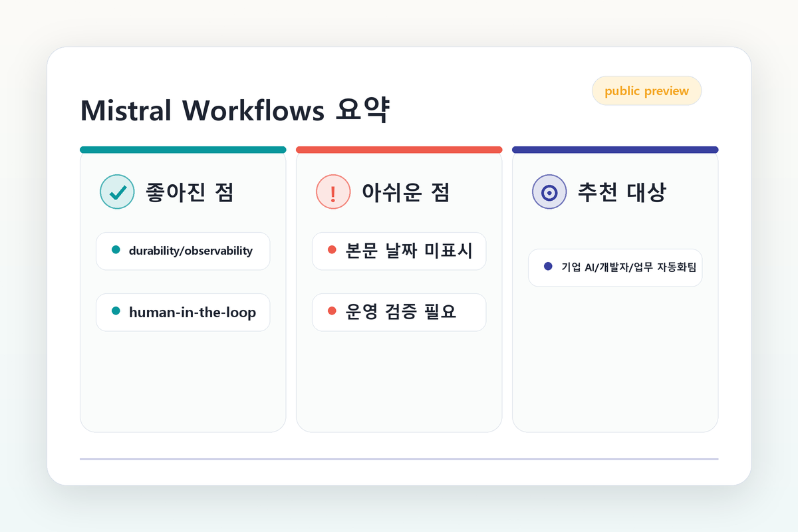Select the human-in-the-loop item
The image size is (798, 532).
(x=183, y=312)
